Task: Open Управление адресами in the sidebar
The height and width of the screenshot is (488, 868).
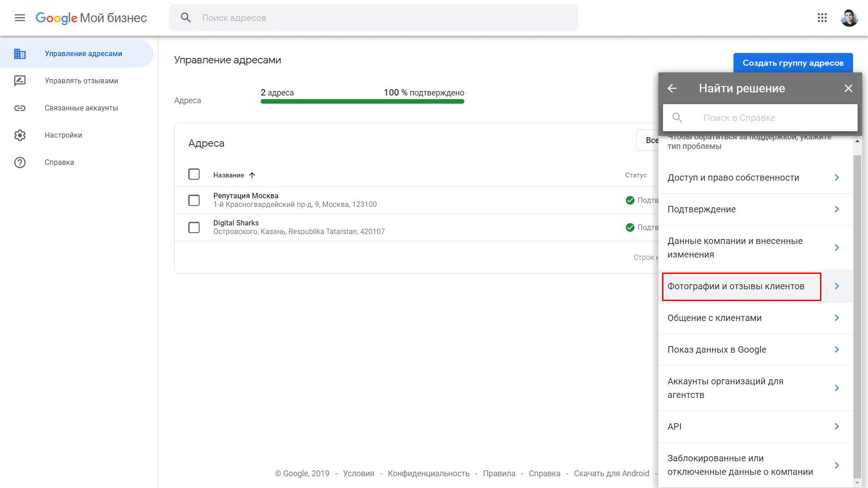Action: point(76,54)
